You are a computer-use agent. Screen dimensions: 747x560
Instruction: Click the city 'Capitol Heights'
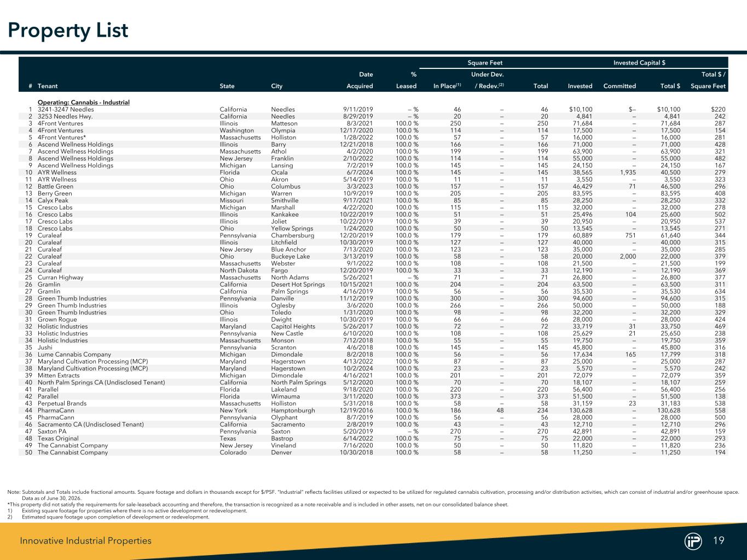click(293, 326)
